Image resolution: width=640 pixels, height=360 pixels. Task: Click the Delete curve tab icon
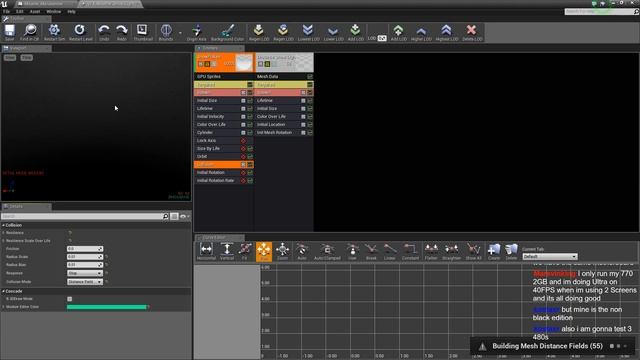511,251
